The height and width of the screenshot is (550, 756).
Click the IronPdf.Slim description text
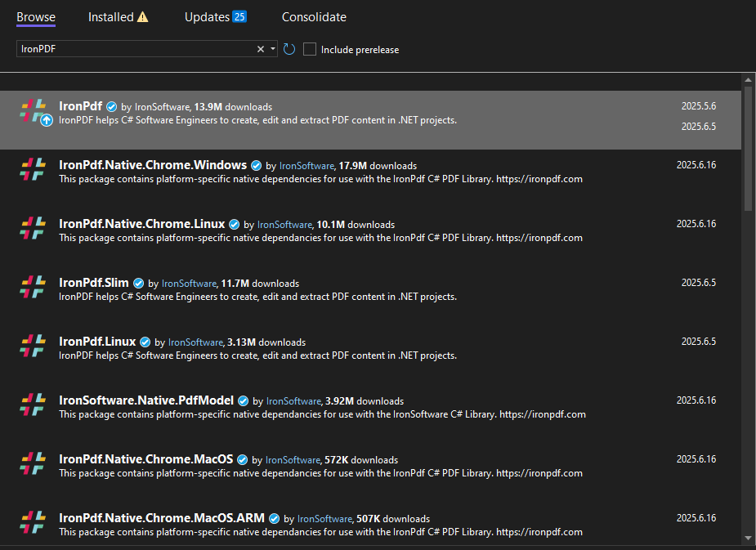tap(258, 297)
